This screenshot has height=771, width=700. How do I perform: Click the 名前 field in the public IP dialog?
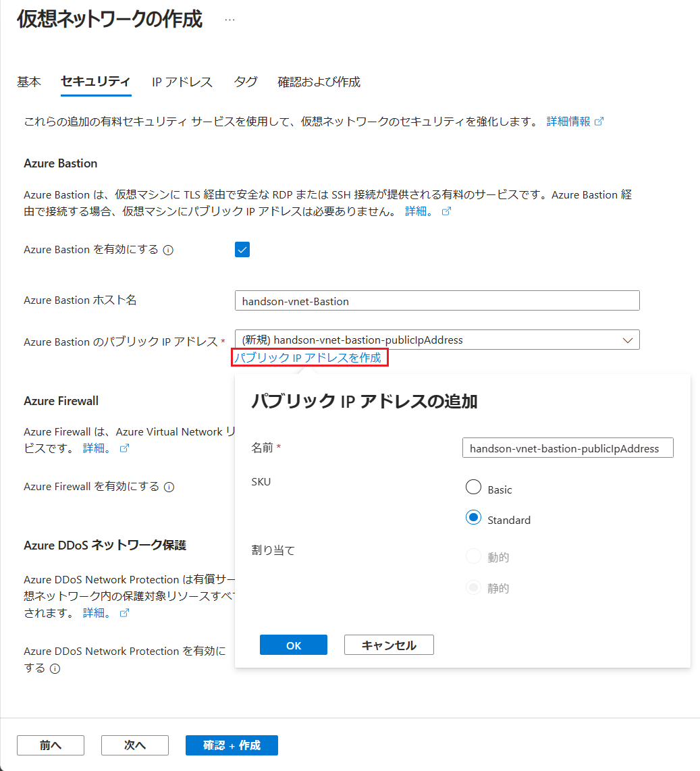pyautogui.click(x=568, y=448)
